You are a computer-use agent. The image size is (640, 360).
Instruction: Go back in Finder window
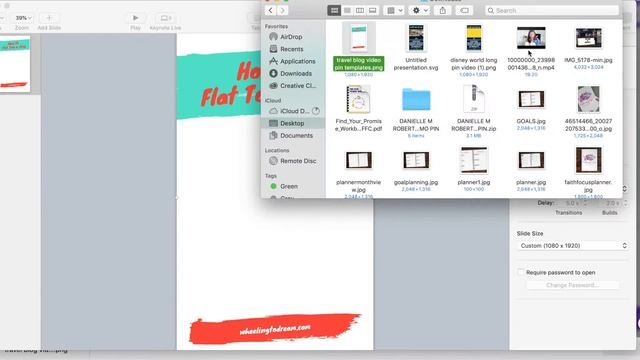tap(270, 11)
